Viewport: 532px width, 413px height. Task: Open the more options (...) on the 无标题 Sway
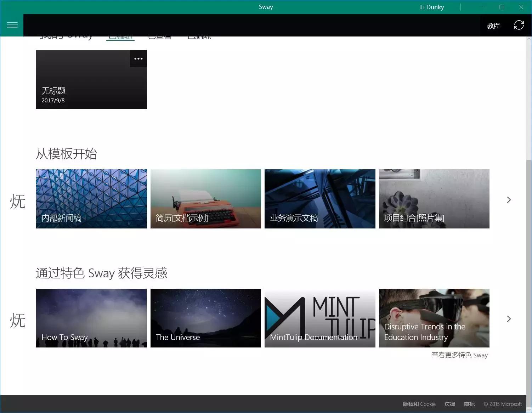[138, 58]
